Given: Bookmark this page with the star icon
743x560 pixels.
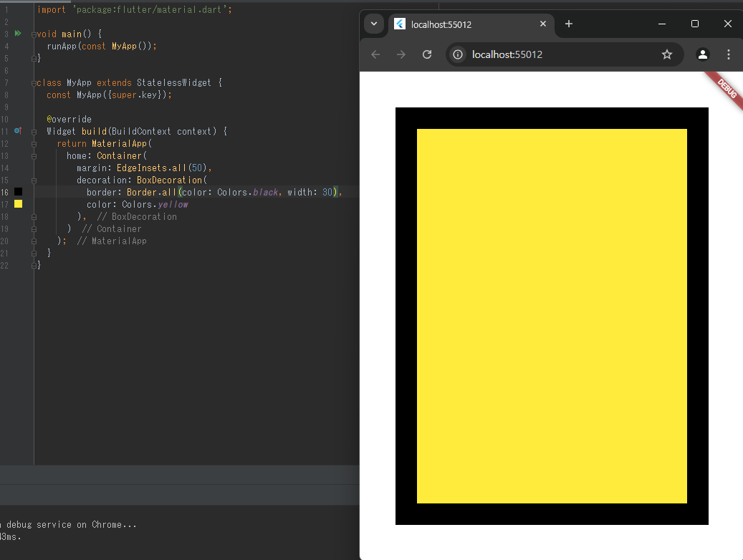Looking at the screenshot, I should pos(667,54).
